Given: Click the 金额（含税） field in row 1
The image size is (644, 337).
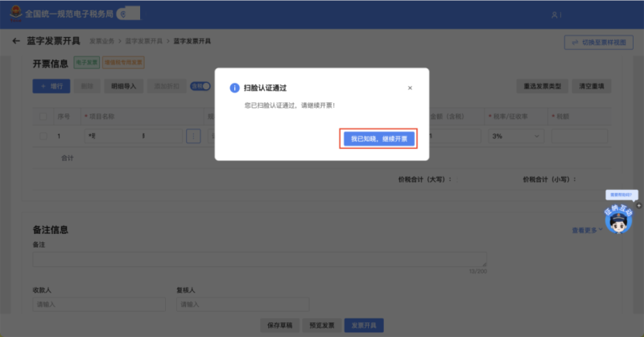Looking at the screenshot, I should (x=454, y=136).
